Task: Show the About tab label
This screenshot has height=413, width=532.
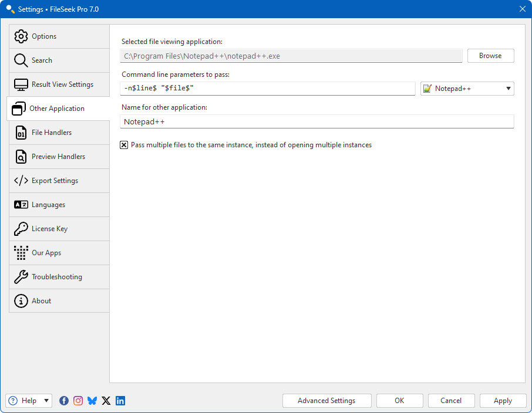Action: pyautogui.click(x=41, y=301)
